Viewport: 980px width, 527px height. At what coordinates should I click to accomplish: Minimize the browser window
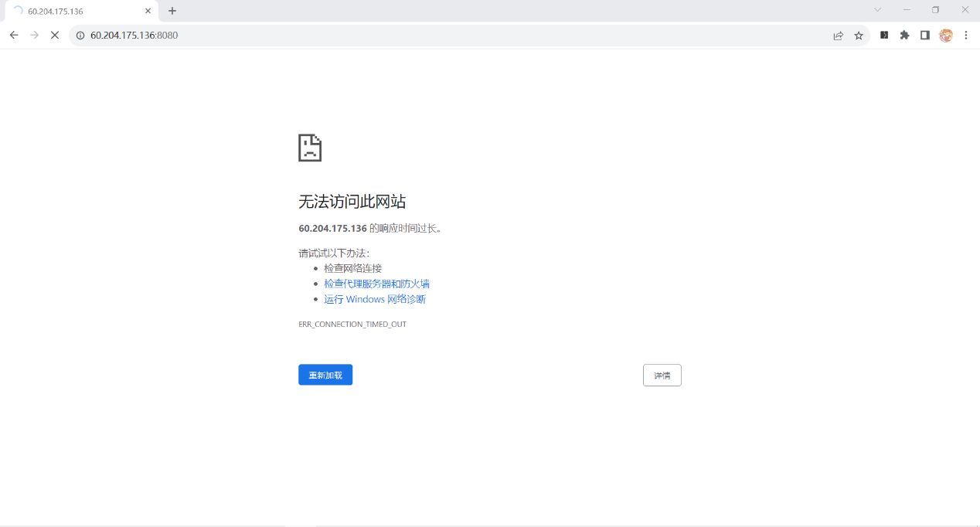click(x=907, y=10)
